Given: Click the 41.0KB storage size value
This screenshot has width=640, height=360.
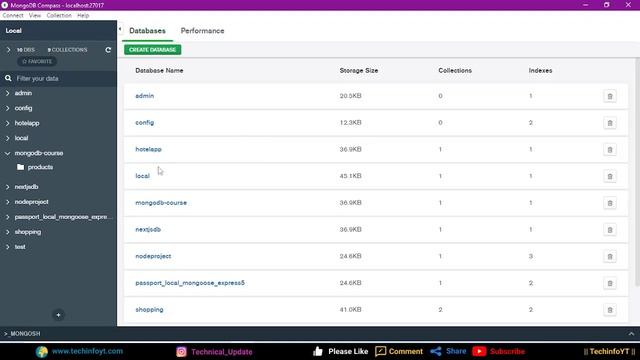Looking at the screenshot, I should [351, 309].
